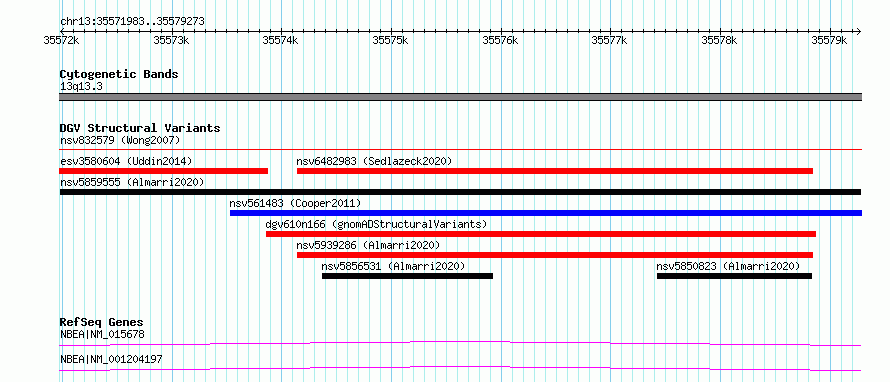Select the blue nsv561483 (Cooper2011) bar
Screen dimensions: 890x382
pos(546,213)
